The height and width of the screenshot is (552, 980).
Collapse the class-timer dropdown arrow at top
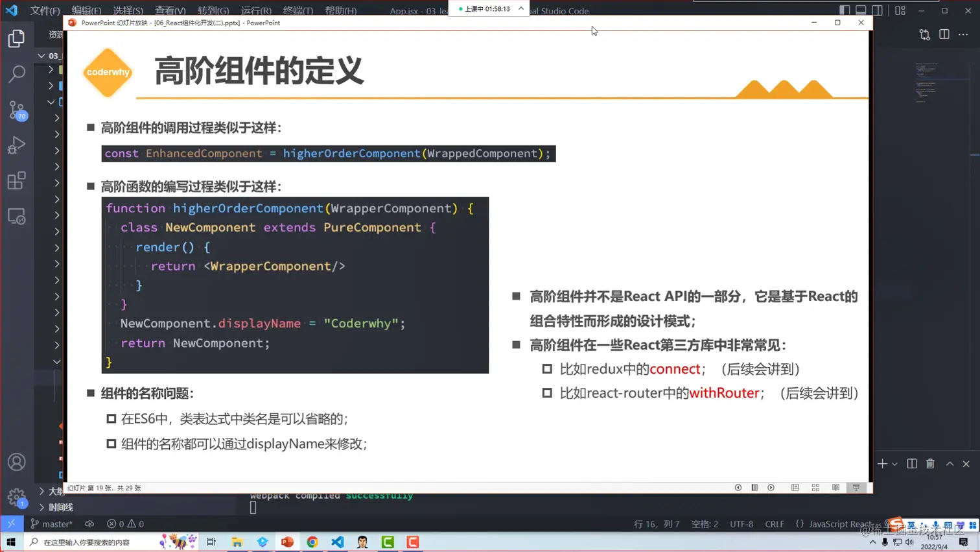pos(521,8)
